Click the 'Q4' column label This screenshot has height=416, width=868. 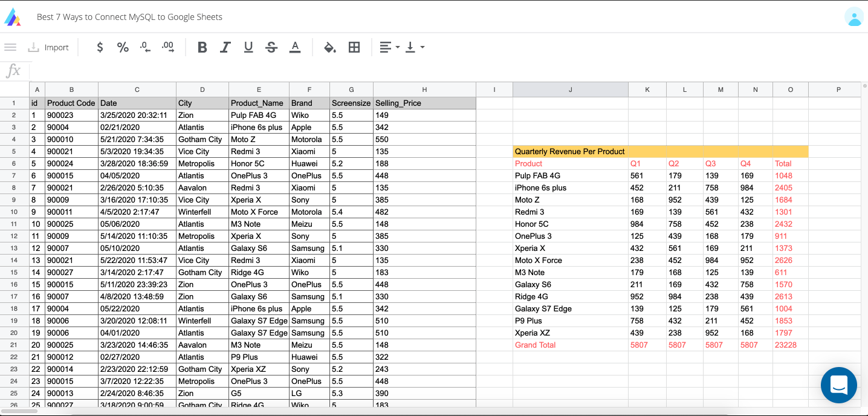coord(756,163)
